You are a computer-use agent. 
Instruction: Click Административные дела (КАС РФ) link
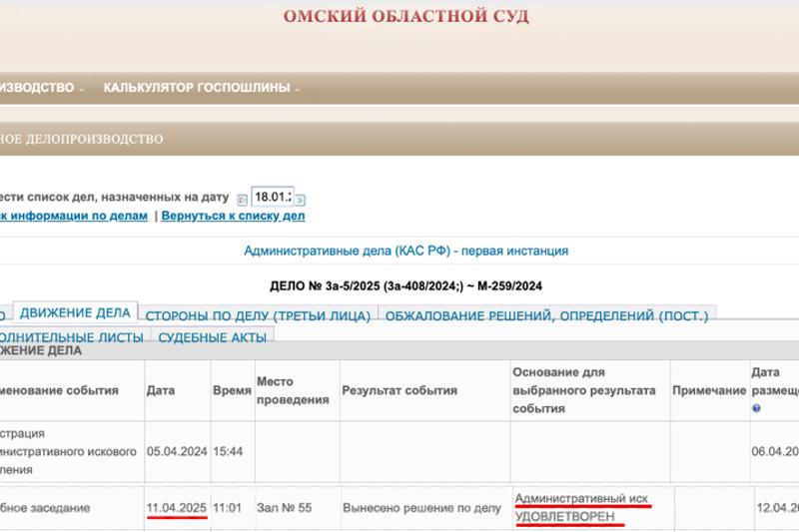[405, 252]
